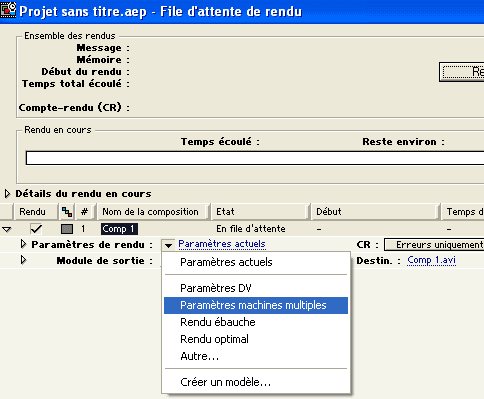Click the Message label
Viewport: 484px width, 399px height.
click(x=103, y=48)
